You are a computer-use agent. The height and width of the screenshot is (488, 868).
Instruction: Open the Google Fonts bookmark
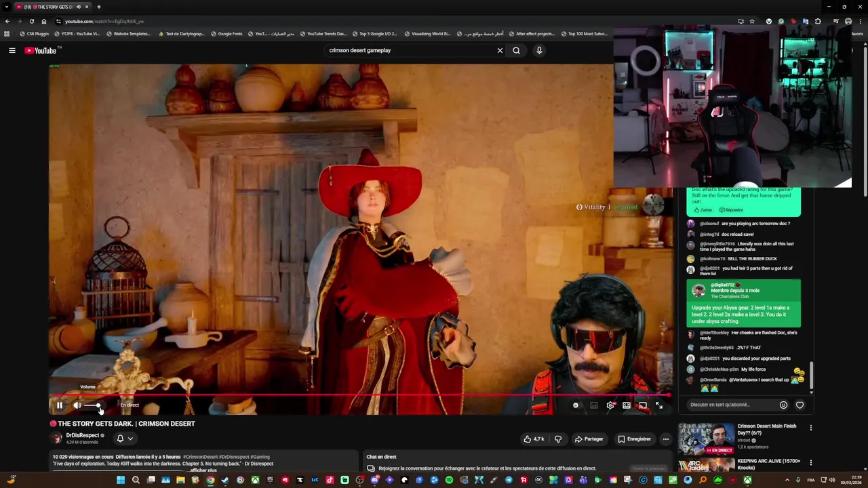[x=226, y=34]
